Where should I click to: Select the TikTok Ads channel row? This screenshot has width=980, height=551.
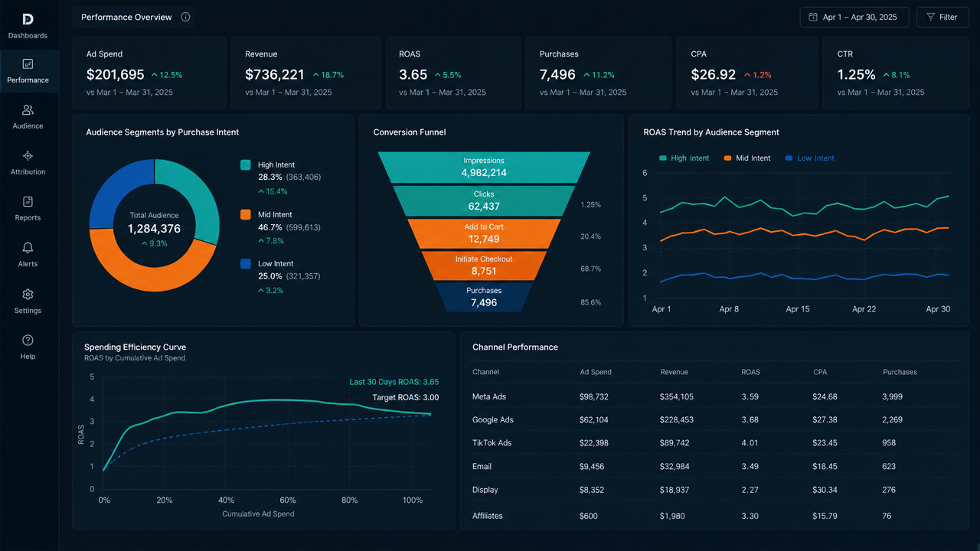[x=714, y=443]
